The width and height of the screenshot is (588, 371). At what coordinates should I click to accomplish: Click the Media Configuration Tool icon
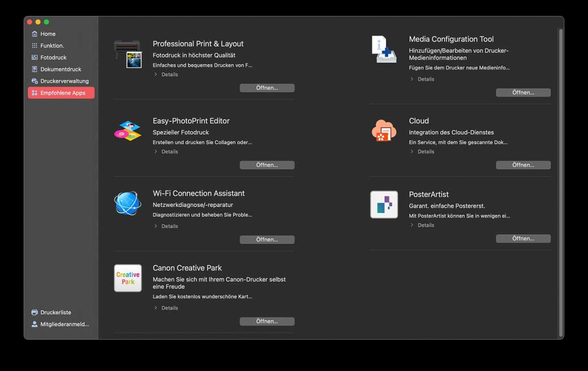coord(384,49)
